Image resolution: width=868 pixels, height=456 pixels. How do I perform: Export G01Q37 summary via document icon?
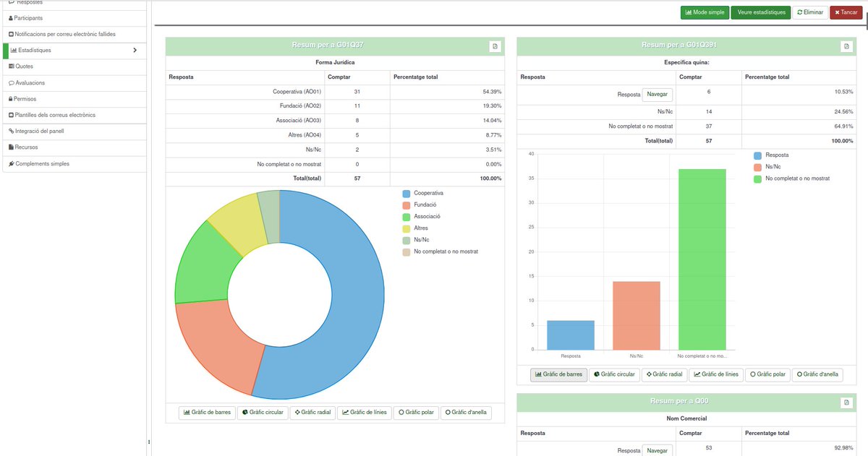495,46
